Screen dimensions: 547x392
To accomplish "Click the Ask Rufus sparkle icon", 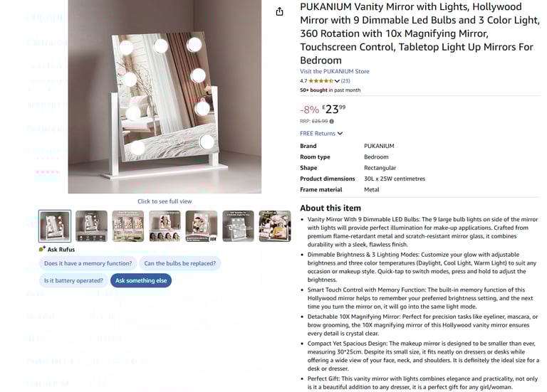I will (x=42, y=249).
